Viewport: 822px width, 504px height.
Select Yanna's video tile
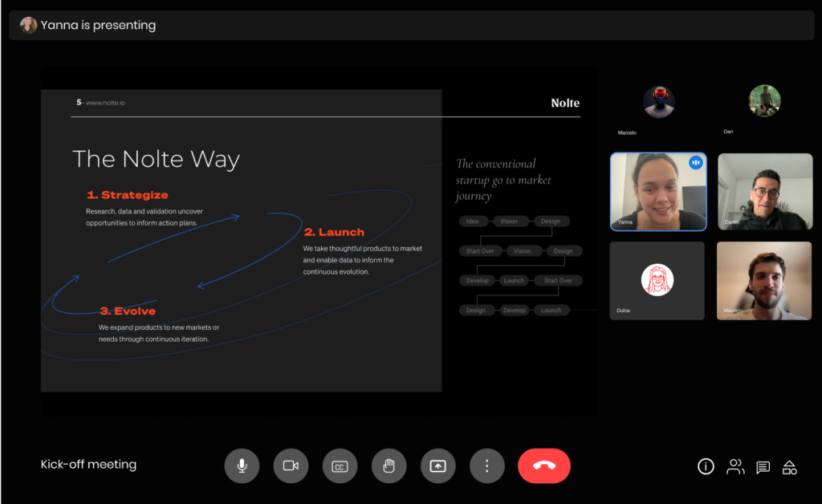657,193
